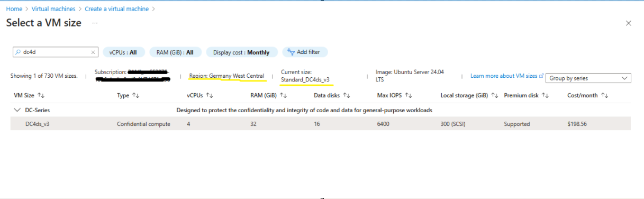This screenshot has height=199, width=644.
Task: Click Region: Germany West Central text
Action: 226,76
